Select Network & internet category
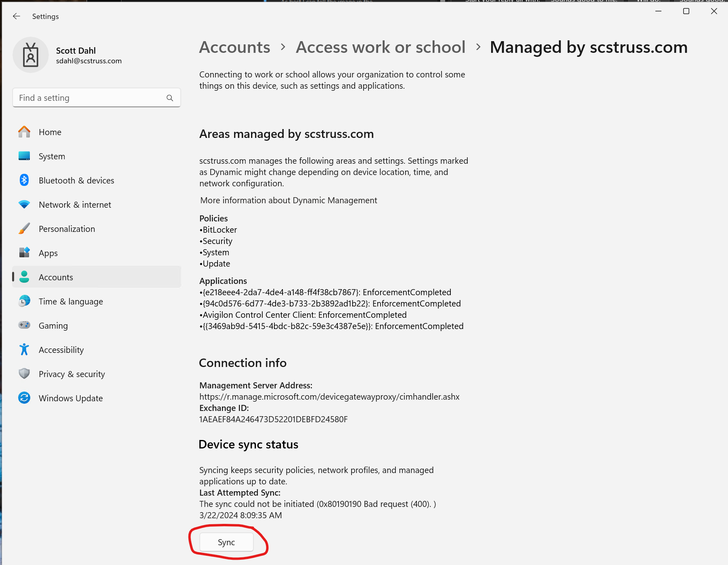This screenshot has width=728, height=565. pyautogui.click(x=96, y=204)
